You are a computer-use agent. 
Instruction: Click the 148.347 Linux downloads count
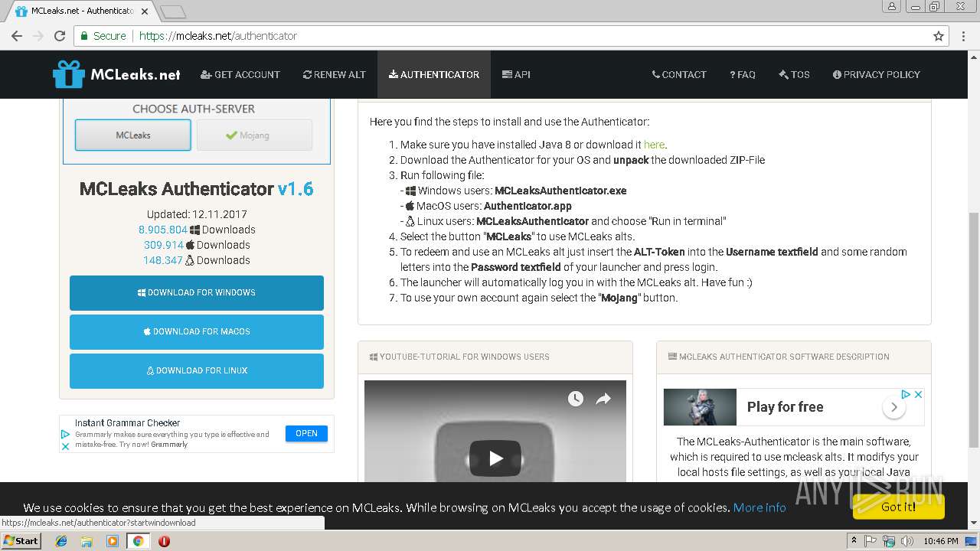click(x=163, y=260)
